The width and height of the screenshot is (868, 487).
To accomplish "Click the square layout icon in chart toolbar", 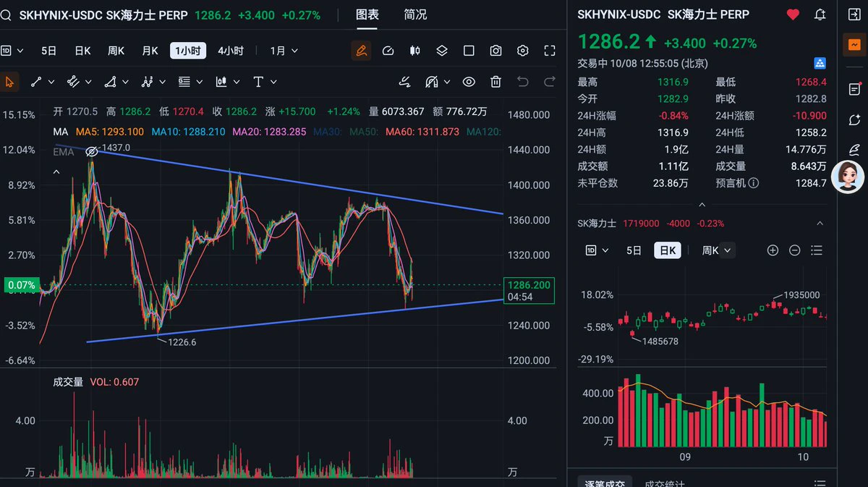I will tap(469, 51).
